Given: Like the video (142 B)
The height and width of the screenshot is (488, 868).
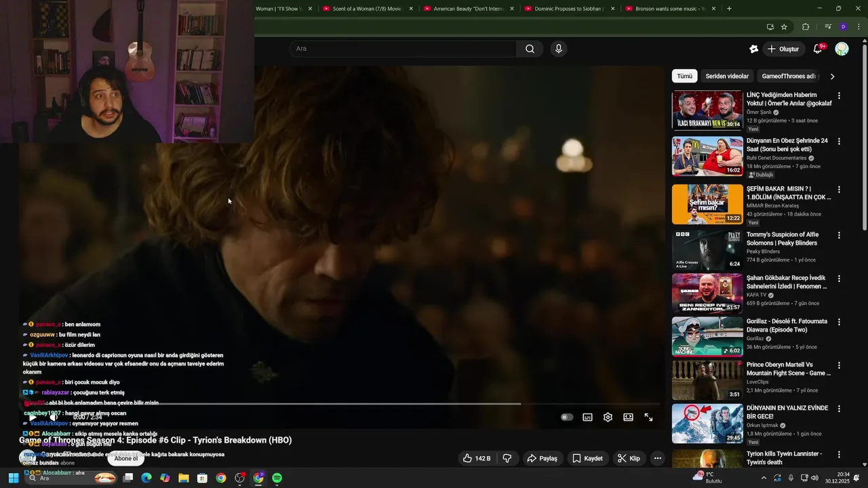Looking at the screenshot, I should [477, 458].
